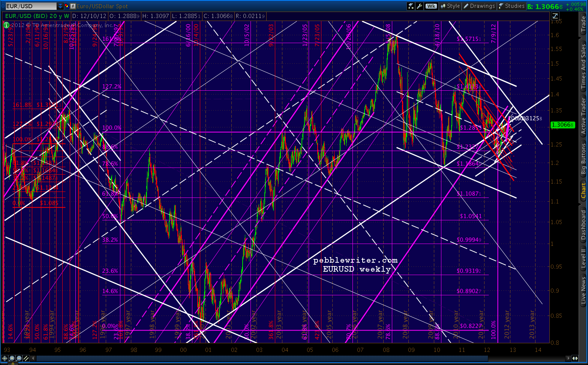Toggle the link circle left of symbol box

click(x=3, y=6)
